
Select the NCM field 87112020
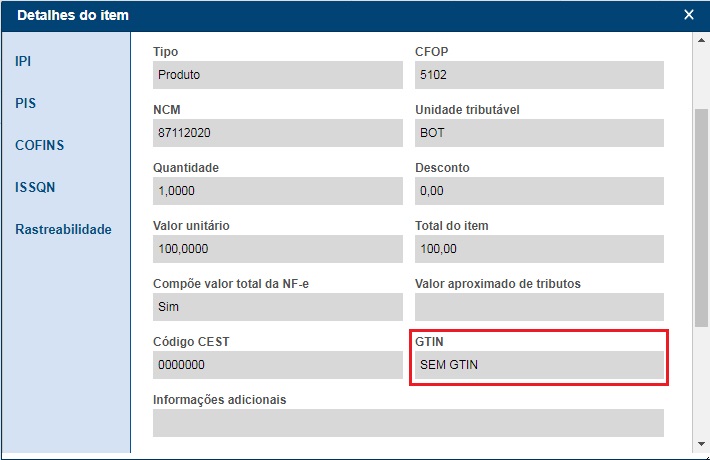pos(277,133)
